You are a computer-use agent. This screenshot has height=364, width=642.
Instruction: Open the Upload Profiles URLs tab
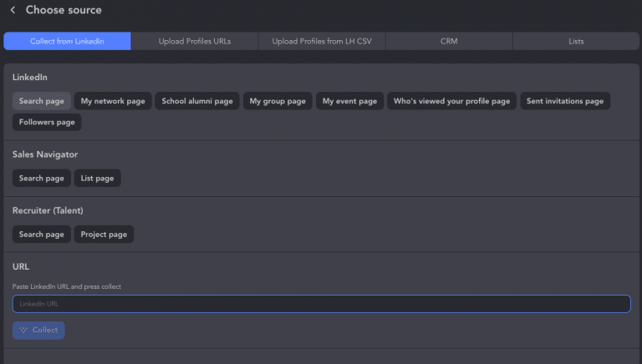(195, 41)
